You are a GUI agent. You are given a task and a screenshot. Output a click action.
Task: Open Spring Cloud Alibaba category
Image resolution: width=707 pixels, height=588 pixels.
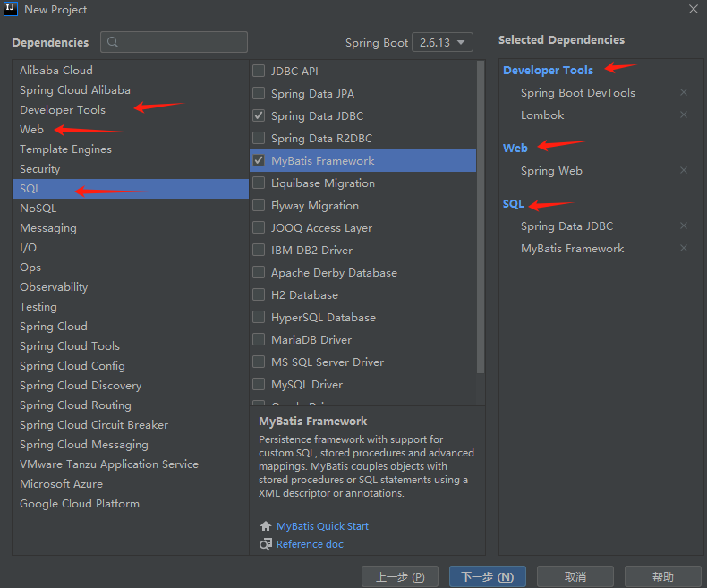click(131, 90)
